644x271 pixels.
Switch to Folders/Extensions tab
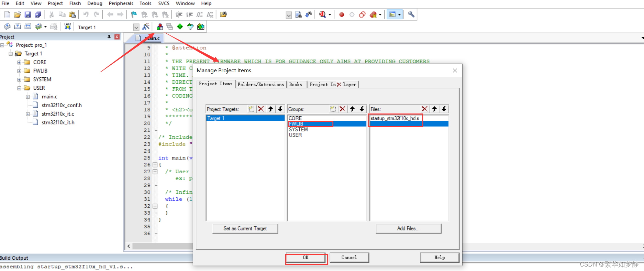coord(261,84)
